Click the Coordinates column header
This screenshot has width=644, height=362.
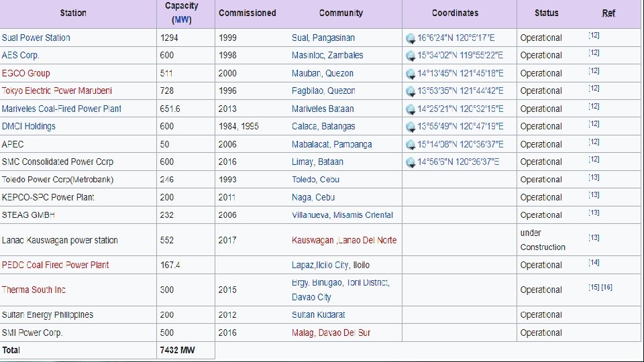(x=455, y=13)
